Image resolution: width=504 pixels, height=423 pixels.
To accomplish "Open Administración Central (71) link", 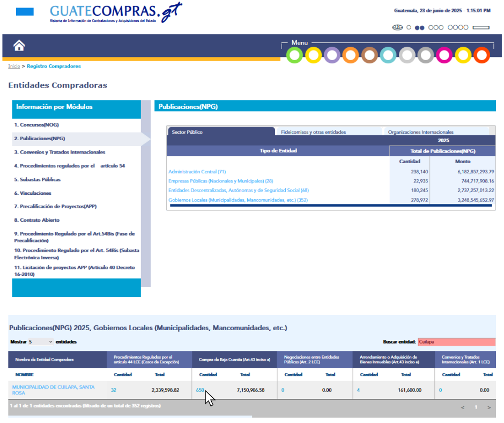I will click(197, 172).
